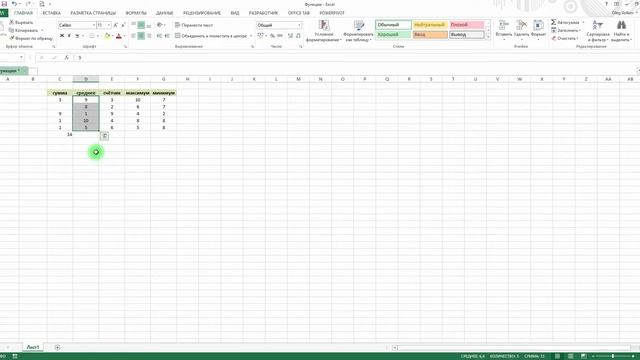Open the Очистить clear menu
The image size is (640, 360).
(564, 38)
